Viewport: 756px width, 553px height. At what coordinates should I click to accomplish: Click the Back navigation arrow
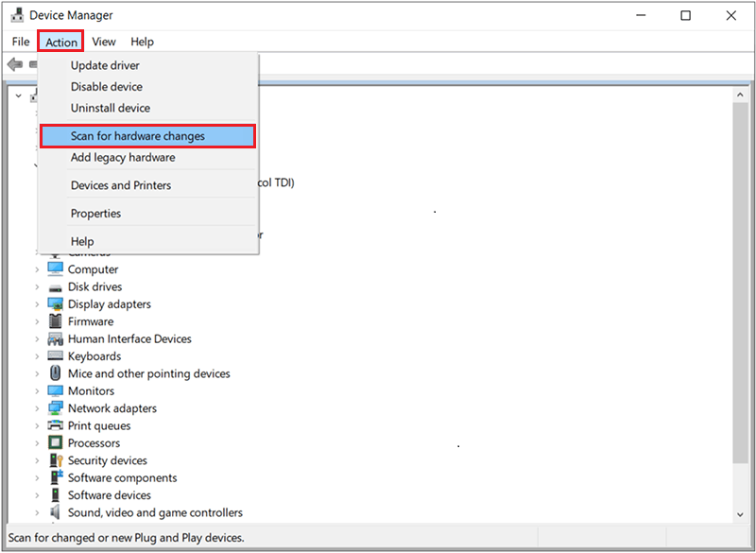coord(15,63)
